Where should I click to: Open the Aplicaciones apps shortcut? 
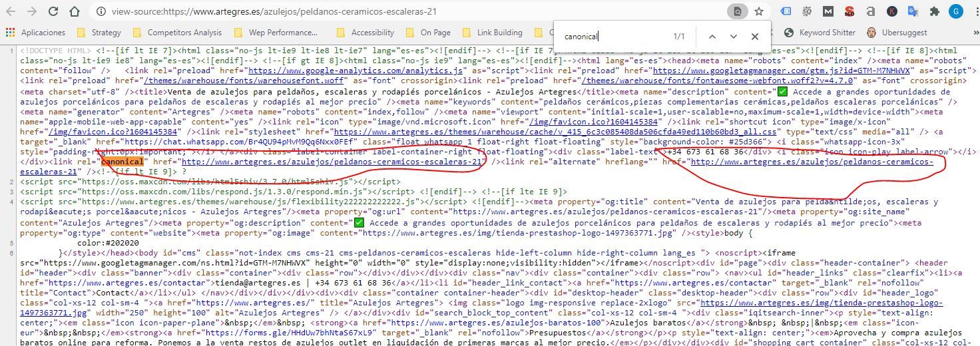click(36, 33)
